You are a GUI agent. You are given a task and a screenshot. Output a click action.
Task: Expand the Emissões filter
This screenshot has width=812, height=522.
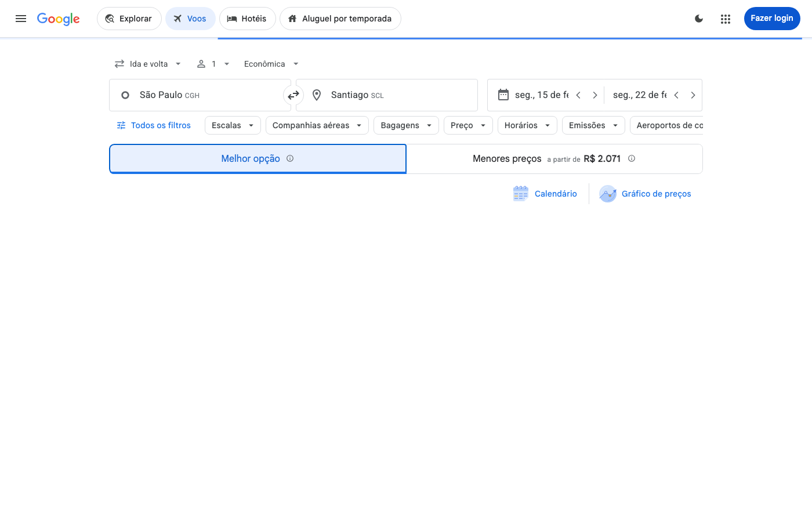pyautogui.click(x=593, y=125)
